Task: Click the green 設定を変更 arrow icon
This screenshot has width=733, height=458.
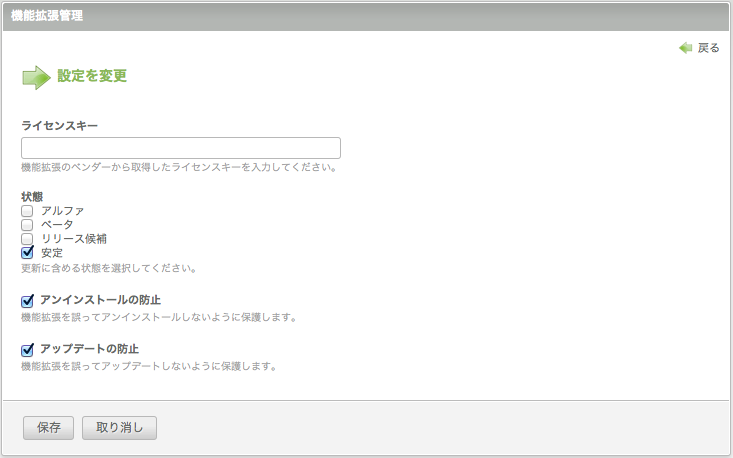Action: (36, 77)
